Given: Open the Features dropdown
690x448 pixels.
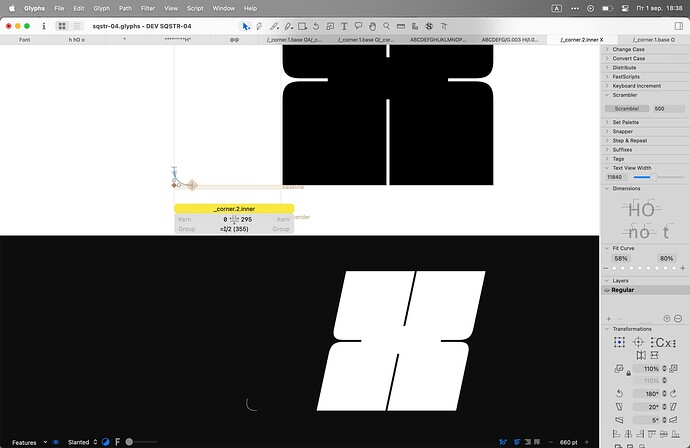Looking at the screenshot, I should pos(29,442).
